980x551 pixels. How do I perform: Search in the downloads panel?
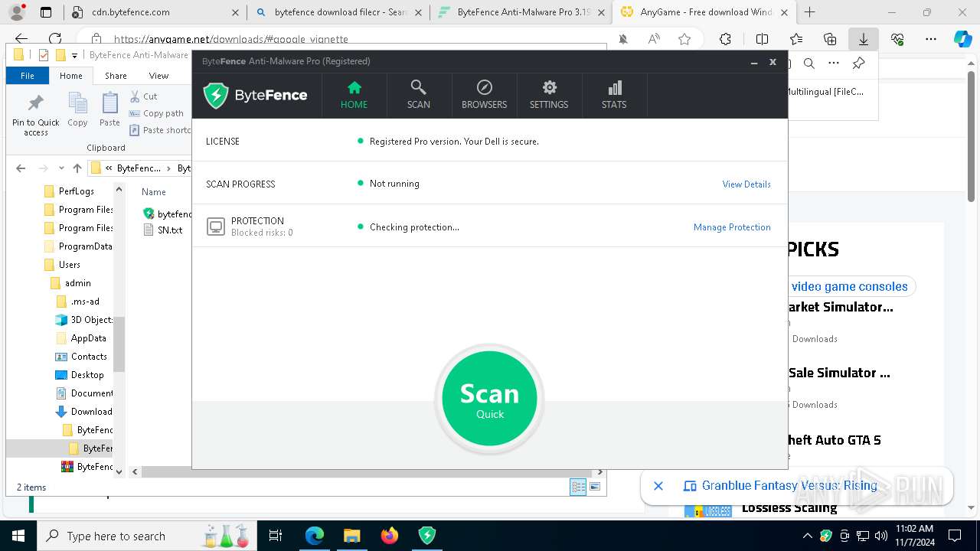click(x=809, y=64)
